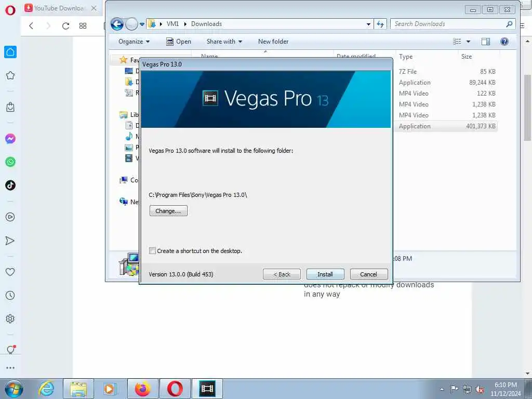Open Messenger in Opera sidebar
The image size is (532, 399).
click(10, 139)
